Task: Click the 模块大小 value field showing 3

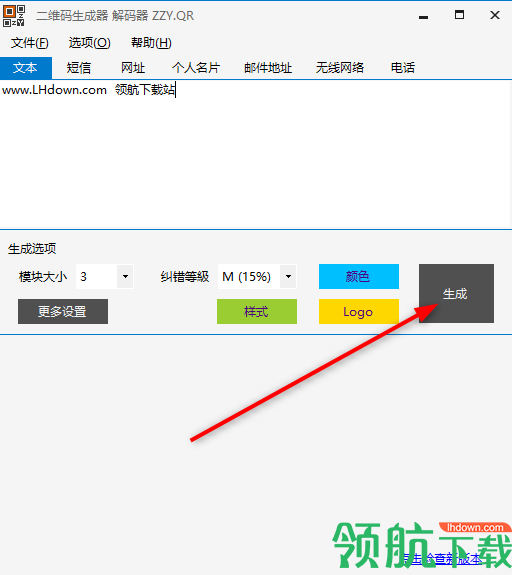Action: click(97, 276)
